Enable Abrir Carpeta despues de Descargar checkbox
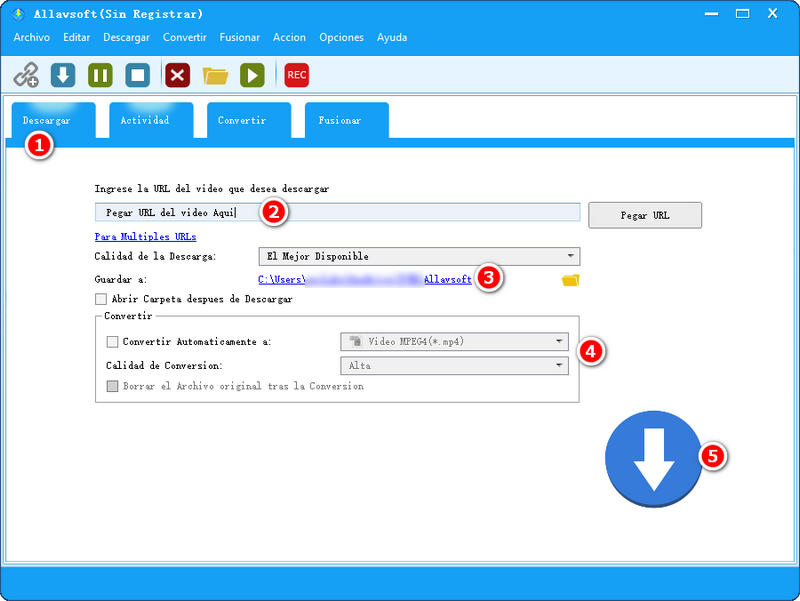Viewport: 800px width, 601px height. [x=101, y=299]
